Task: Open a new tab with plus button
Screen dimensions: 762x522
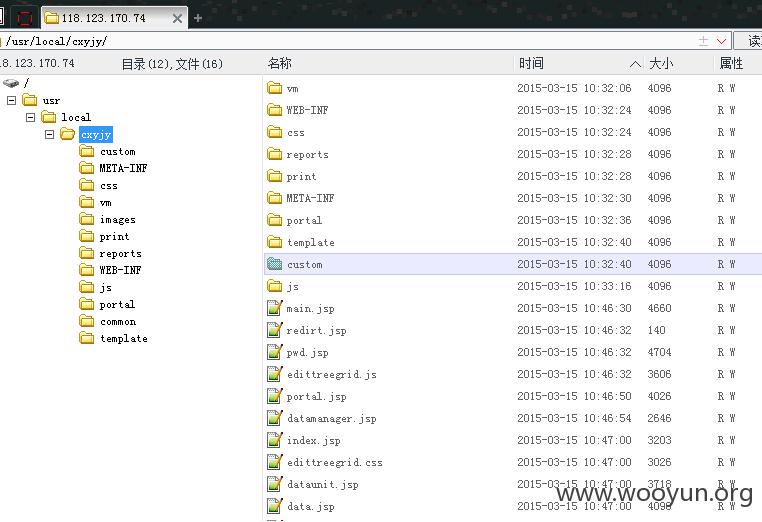Action: point(198,18)
